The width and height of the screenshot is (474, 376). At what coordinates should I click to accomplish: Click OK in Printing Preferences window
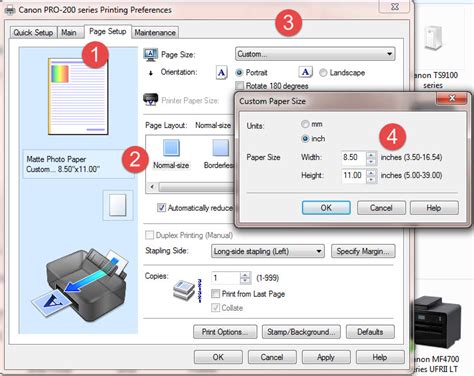[x=218, y=357]
